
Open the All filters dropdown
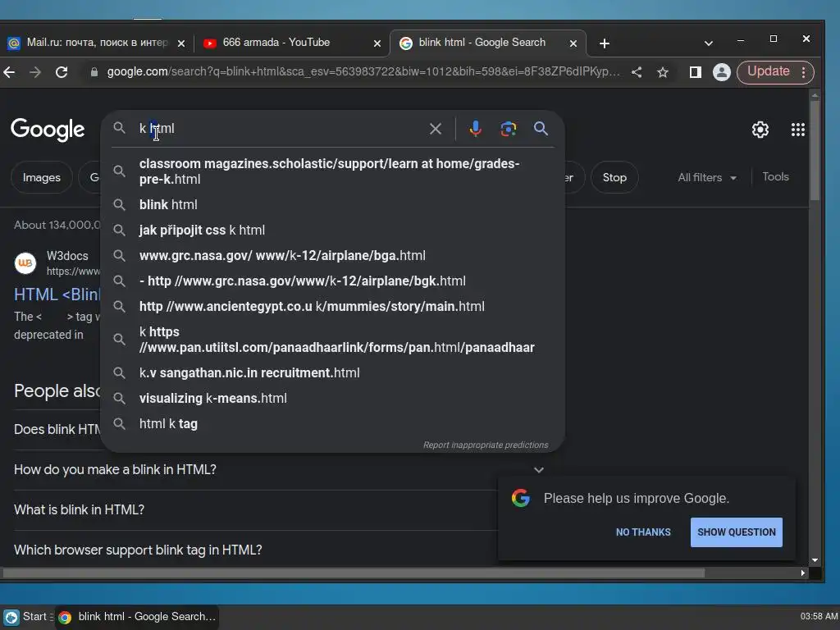tap(707, 177)
